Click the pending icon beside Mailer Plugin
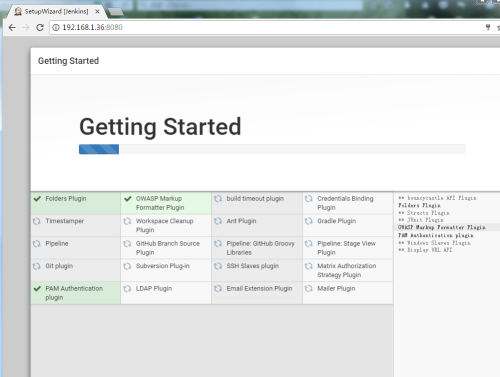 [309, 289]
